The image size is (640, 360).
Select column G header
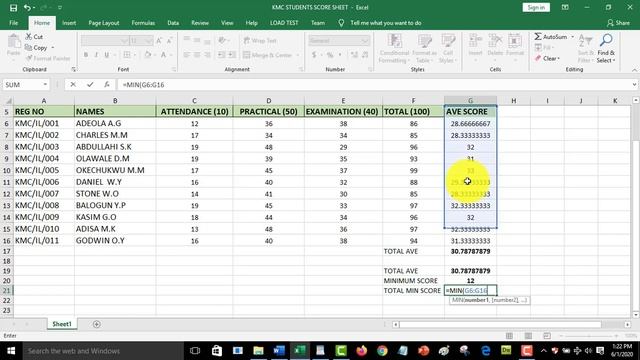click(470, 100)
